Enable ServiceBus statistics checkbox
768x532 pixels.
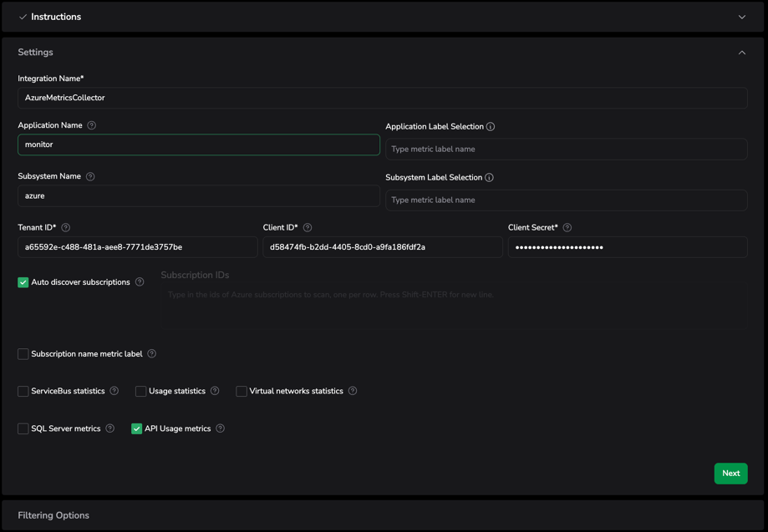click(23, 391)
